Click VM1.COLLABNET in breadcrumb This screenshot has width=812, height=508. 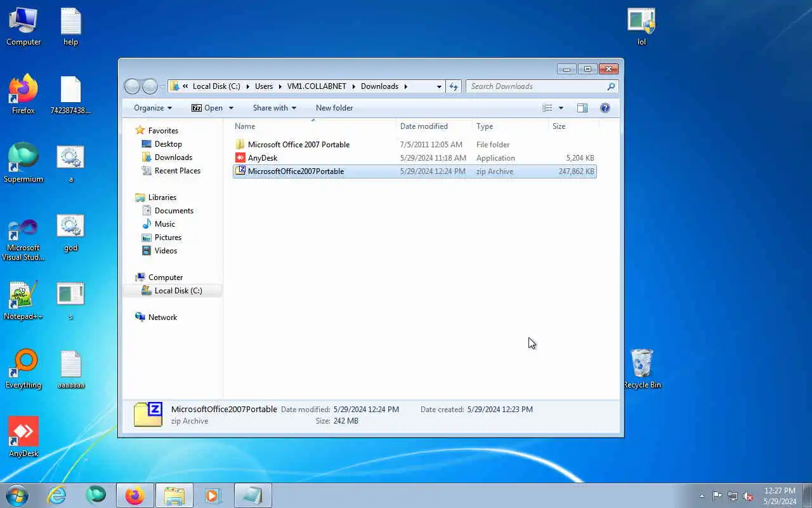click(317, 86)
